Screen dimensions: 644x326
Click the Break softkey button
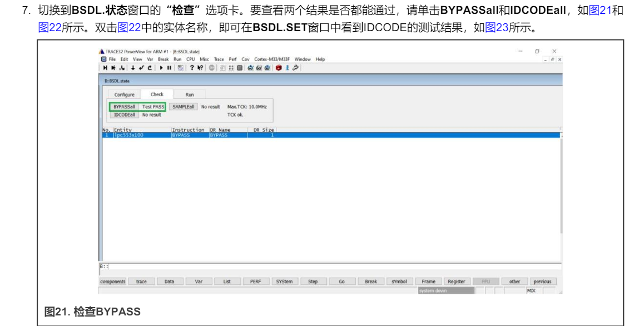(x=371, y=281)
